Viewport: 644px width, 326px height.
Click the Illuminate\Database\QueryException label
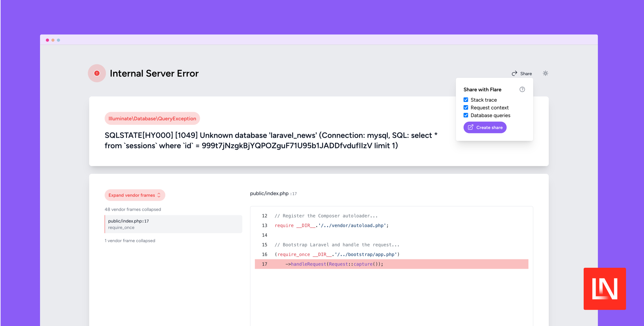tap(152, 119)
